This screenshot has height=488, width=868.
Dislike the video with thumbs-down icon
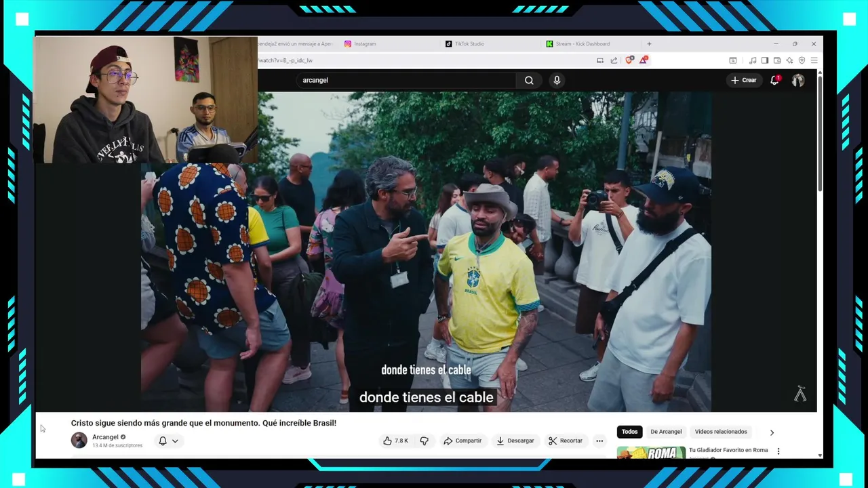click(x=425, y=441)
